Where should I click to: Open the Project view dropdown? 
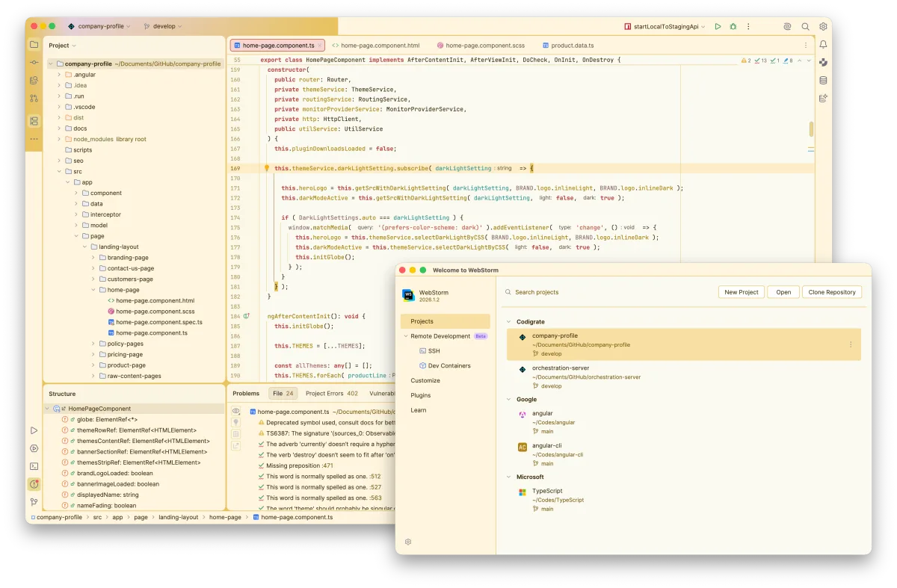click(x=62, y=46)
